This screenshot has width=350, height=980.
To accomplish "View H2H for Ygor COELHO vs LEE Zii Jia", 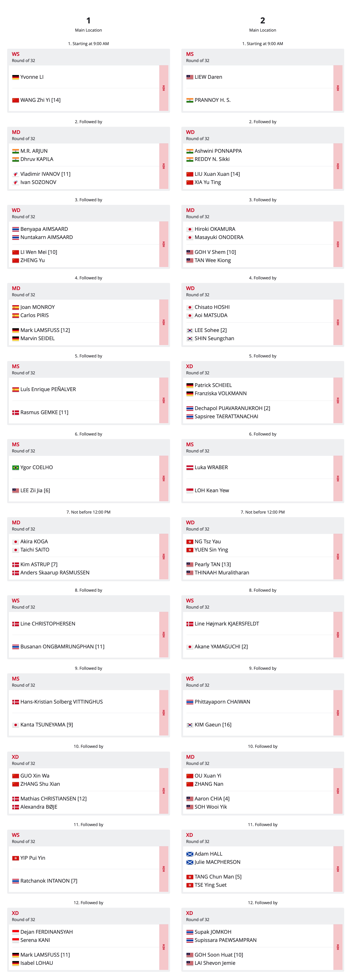I will click(164, 479).
